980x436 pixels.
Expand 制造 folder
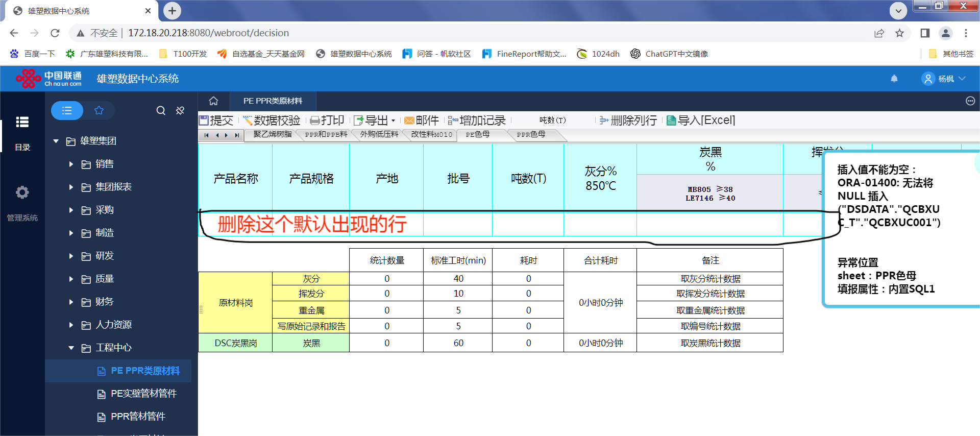tap(71, 233)
